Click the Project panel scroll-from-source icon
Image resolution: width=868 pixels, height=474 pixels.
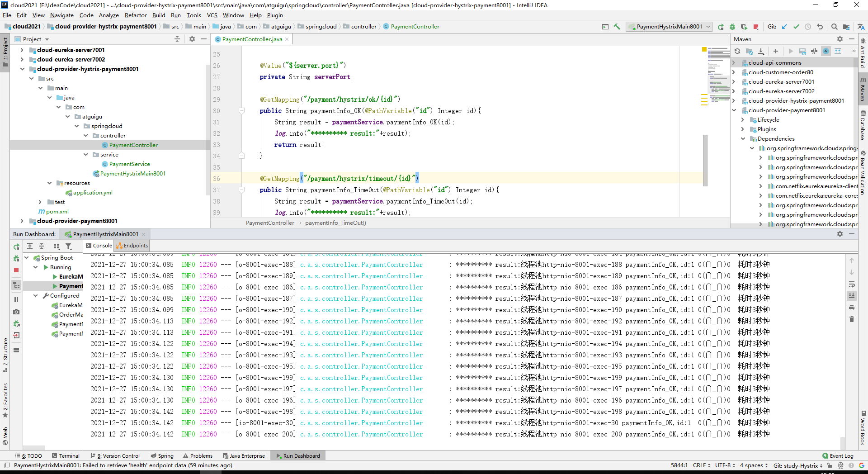pyautogui.click(x=177, y=39)
